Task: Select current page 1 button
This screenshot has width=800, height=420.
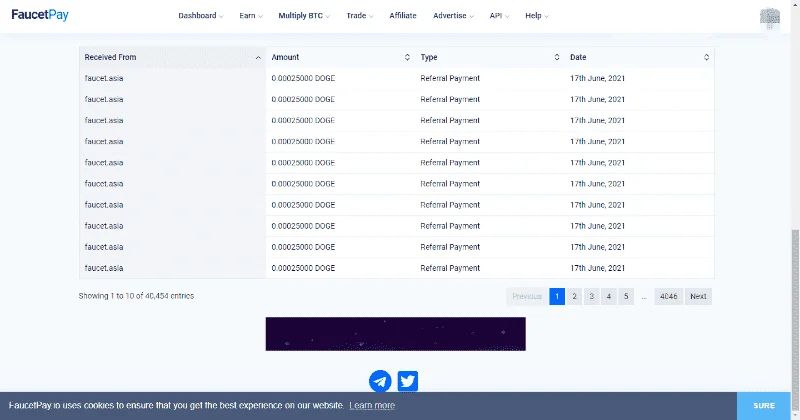Action: pyautogui.click(x=557, y=297)
